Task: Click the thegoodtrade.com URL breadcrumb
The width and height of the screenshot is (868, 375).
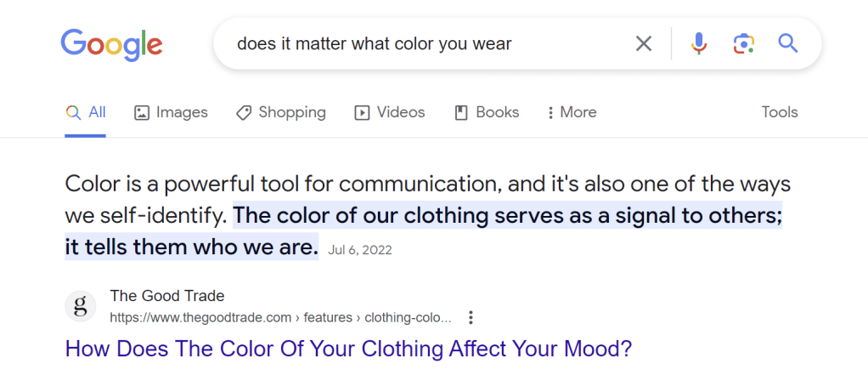Action: (x=280, y=318)
